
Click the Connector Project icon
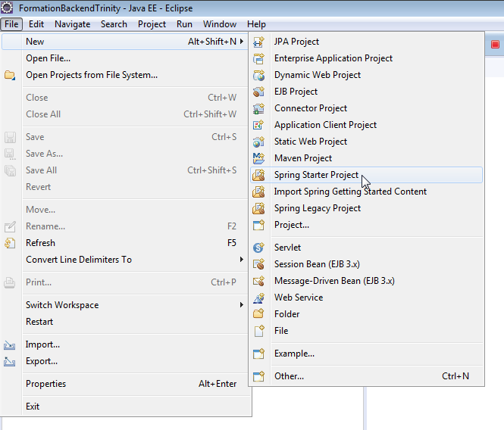pos(258,108)
